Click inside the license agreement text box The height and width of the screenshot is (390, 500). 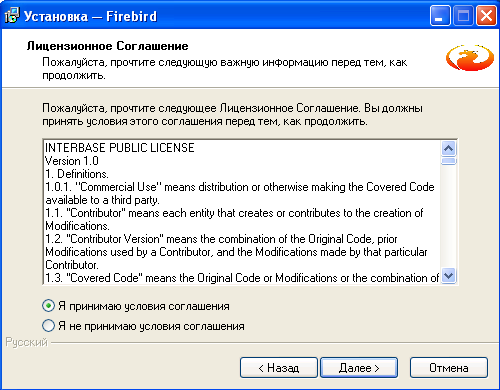click(242, 212)
